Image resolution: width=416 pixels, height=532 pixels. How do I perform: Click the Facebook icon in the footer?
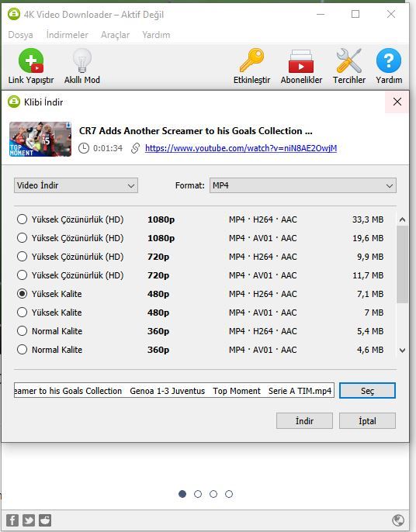point(12,520)
